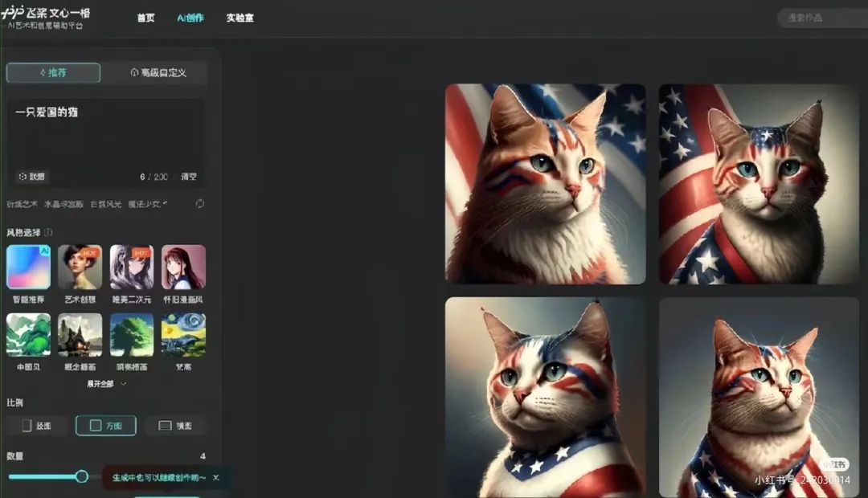The height and width of the screenshot is (498, 868).
Task: Refresh the suggested keyword tags
Action: [200, 204]
